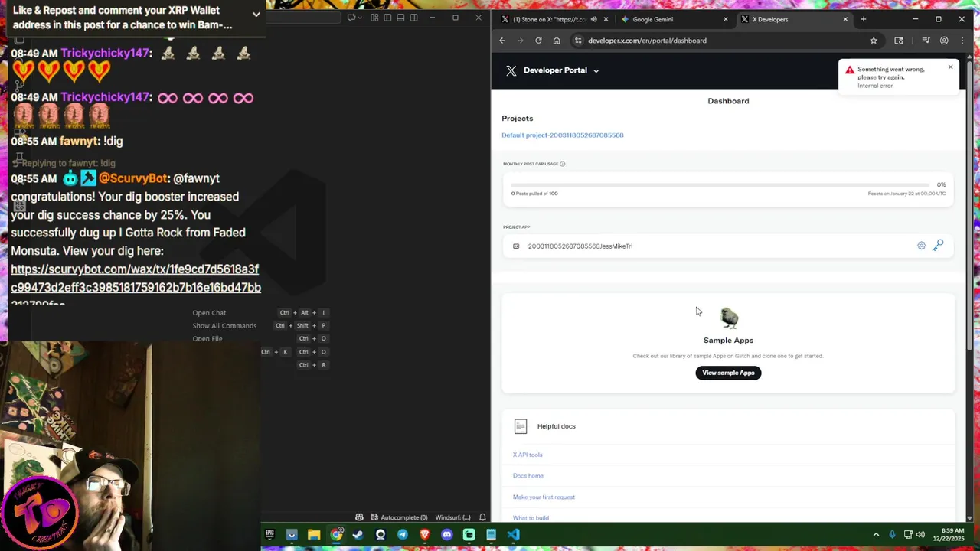Viewport: 980px width, 551px height.
Task: Switch to Google Chrome on the taskbar
Action: (336, 535)
